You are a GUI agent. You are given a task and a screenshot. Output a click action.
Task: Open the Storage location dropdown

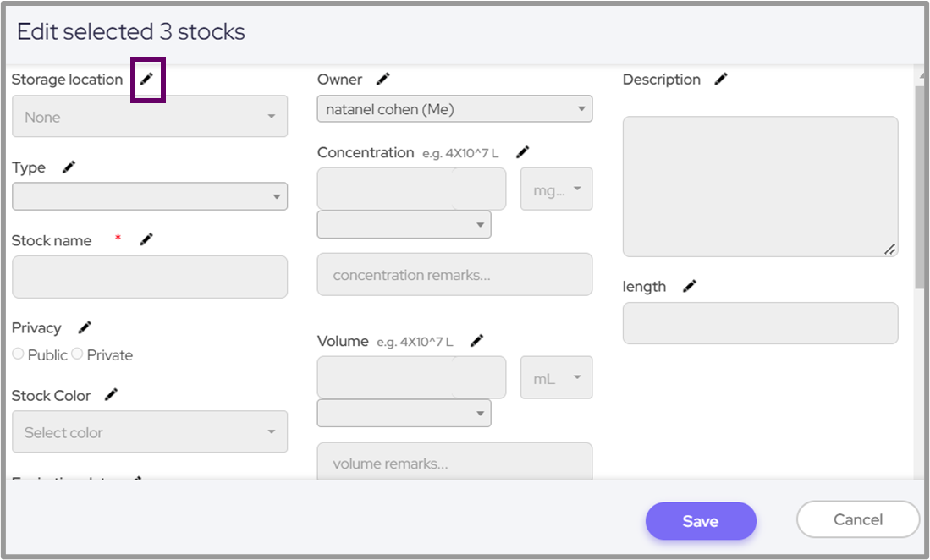click(x=150, y=117)
